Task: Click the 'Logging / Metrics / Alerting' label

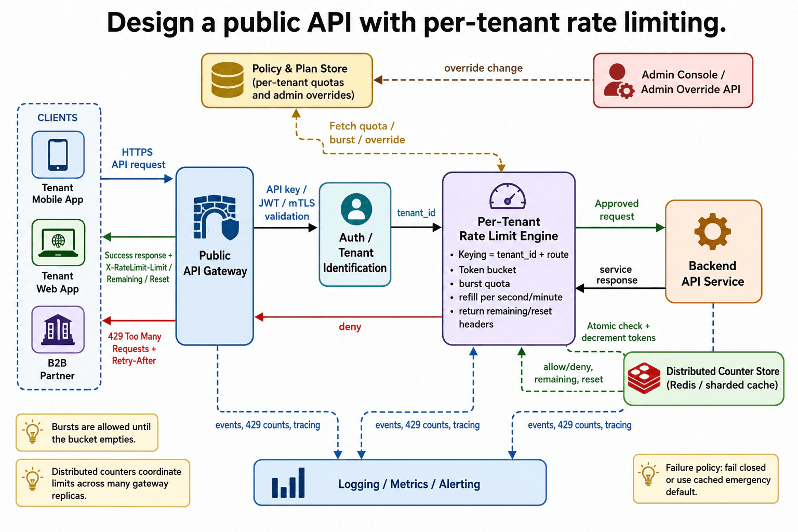Action: 409,484
